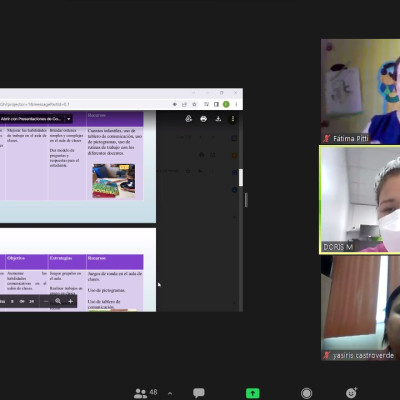Toggle the Chrome side panel

pos(216,104)
